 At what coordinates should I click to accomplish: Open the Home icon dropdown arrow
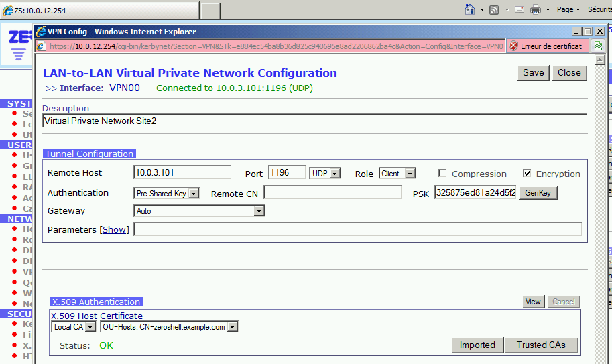click(x=482, y=10)
